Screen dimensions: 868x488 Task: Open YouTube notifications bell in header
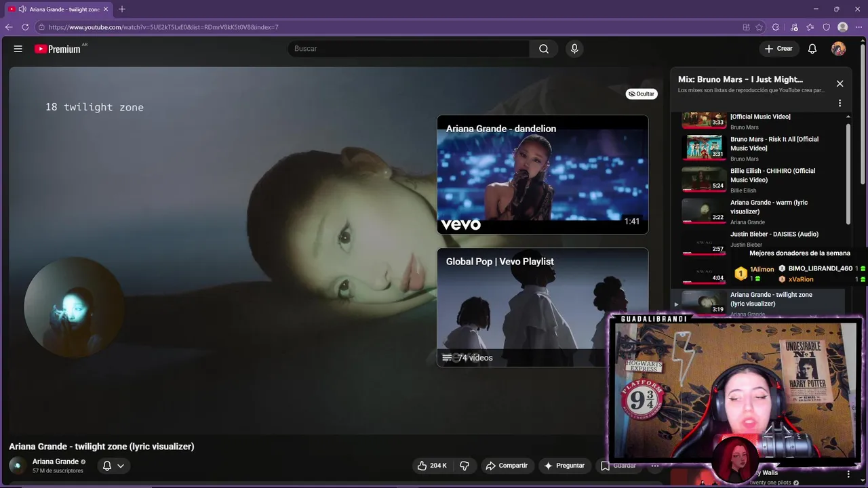pos(812,49)
